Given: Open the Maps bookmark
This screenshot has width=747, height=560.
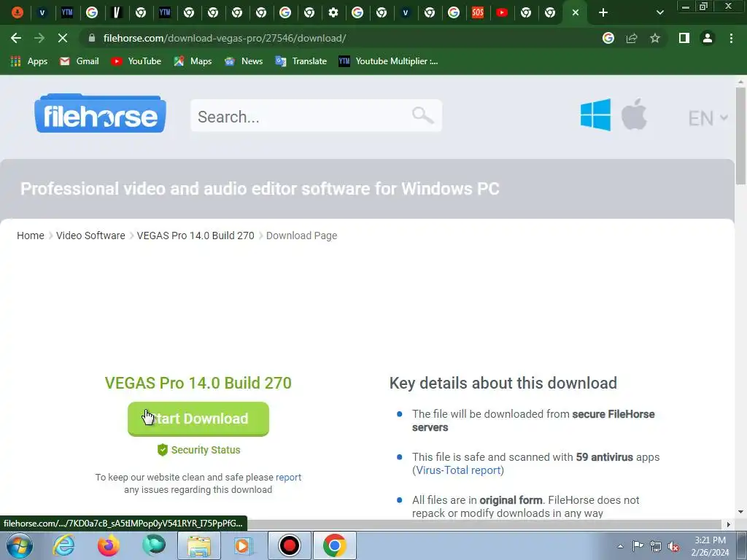Looking at the screenshot, I should (193, 61).
